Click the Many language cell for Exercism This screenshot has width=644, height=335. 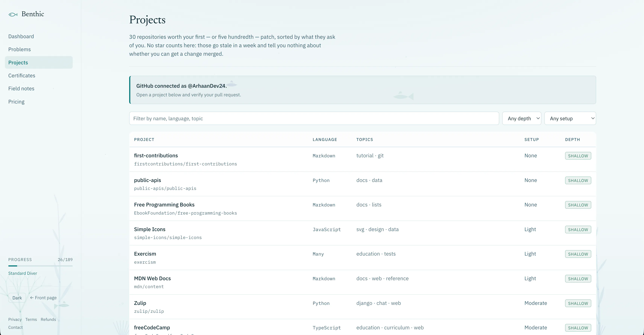[318, 254]
